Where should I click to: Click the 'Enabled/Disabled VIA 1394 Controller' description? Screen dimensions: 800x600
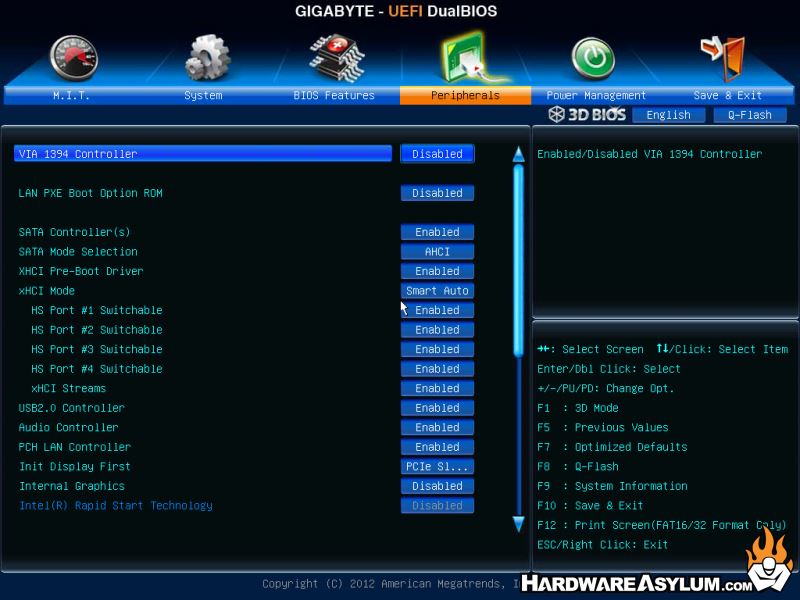(649, 154)
